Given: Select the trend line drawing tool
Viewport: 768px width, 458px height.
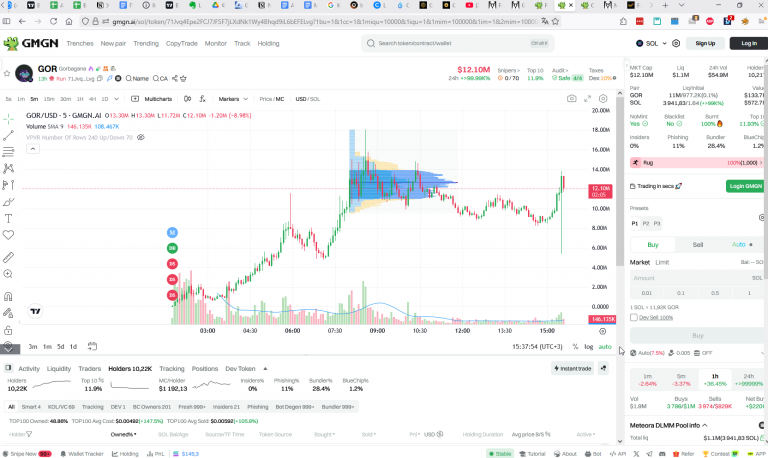Looking at the screenshot, I should [8, 135].
